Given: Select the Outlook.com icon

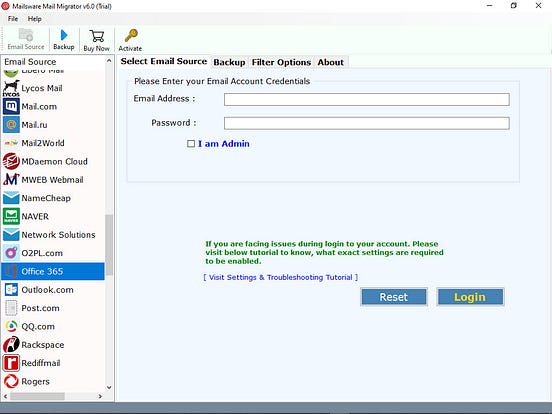Looking at the screenshot, I should point(11,289).
